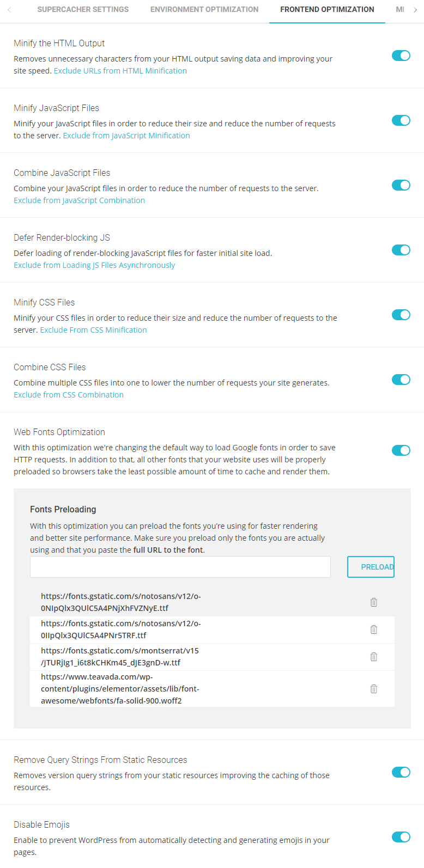
Task: Disable Remove Query Strings From Static Resources
Action: (x=401, y=772)
